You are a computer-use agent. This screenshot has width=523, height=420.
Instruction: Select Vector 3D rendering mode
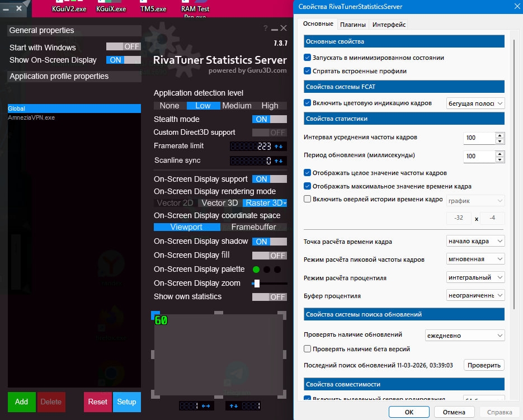tap(220, 203)
